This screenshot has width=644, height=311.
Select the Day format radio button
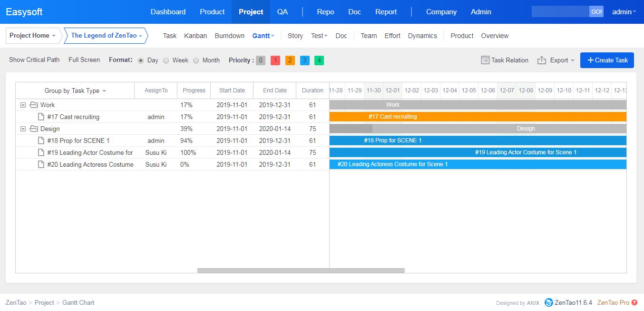pos(141,60)
